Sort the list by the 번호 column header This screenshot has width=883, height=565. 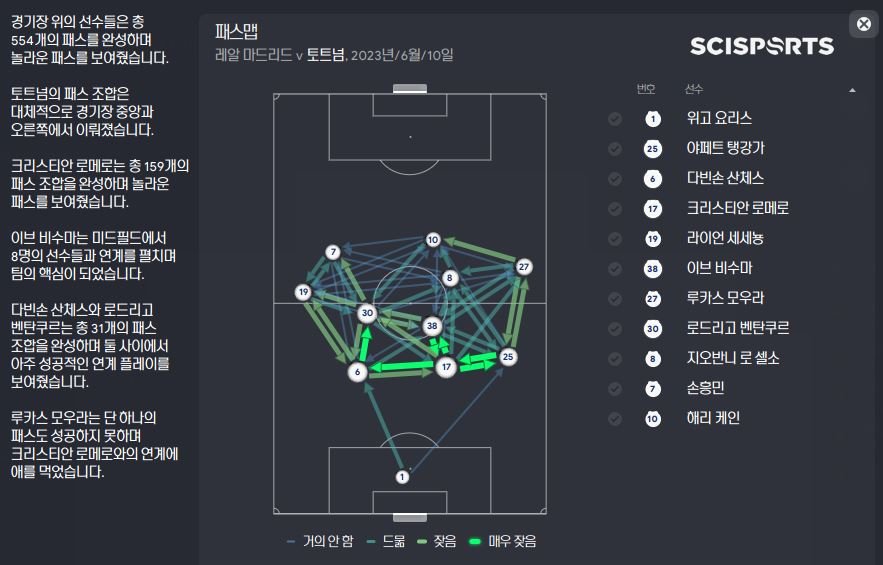(646, 89)
